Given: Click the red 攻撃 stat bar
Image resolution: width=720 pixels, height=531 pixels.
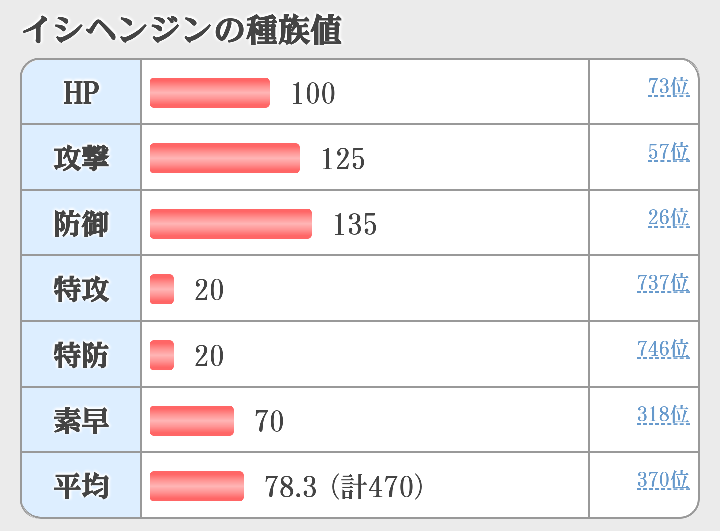Looking at the screenshot, I should coord(225,158).
